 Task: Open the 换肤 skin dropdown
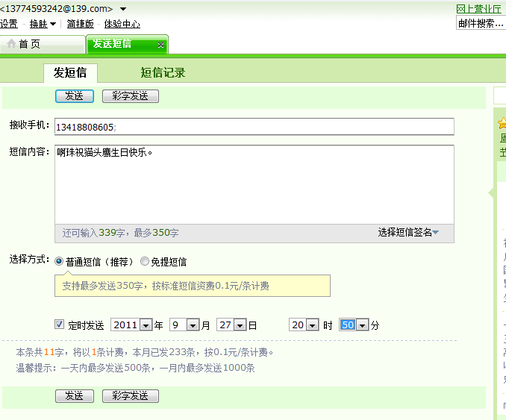tap(43, 24)
